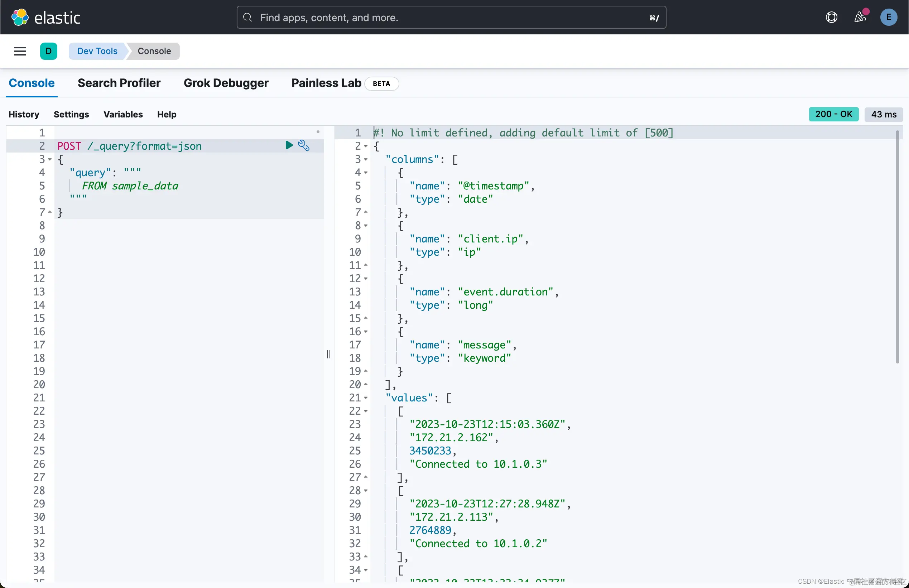This screenshot has height=588, width=909.
Task: Click the green D space avatar
Action: point(48,51)
